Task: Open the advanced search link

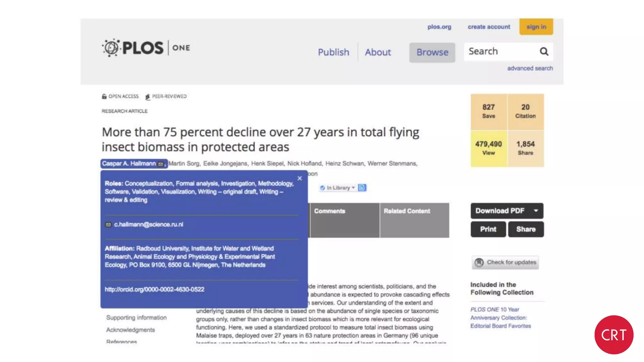Action: tap(530, 69)
